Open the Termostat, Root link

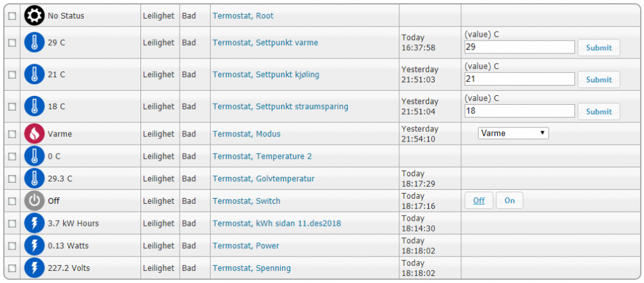click(x=243, y=15)
